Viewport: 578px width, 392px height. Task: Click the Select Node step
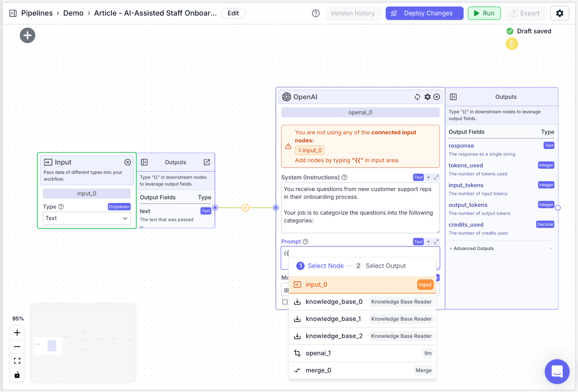pos(320,266)
